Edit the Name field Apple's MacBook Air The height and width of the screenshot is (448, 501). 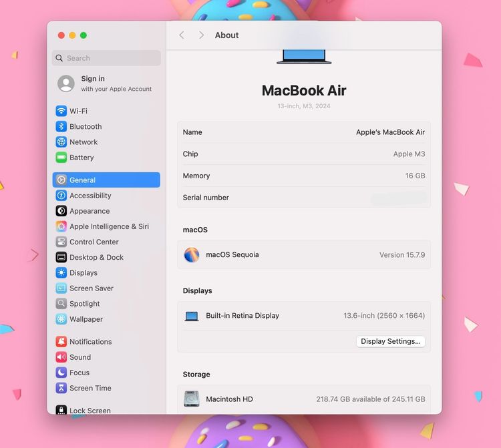pyautogui.click(x=391, y=132)
